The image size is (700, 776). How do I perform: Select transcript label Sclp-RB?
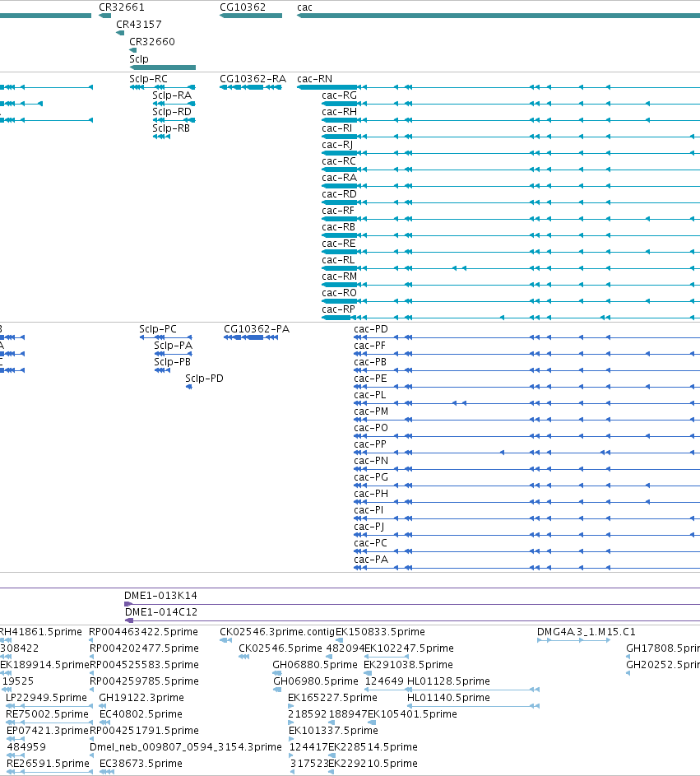(x=171, y=128)
